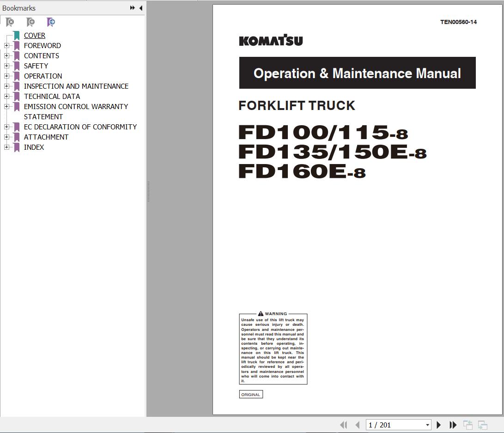Open the CONTENTS bookmark
504x433 pixels.
tap(42, 55)
